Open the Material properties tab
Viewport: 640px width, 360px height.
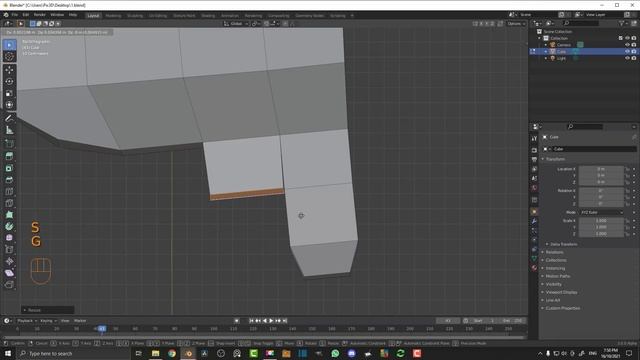[x=534, y=268]
